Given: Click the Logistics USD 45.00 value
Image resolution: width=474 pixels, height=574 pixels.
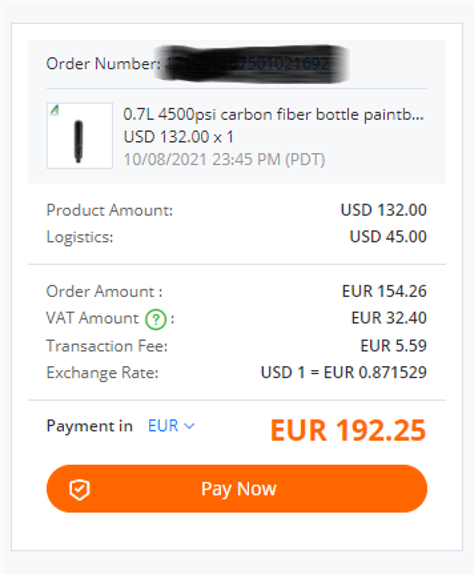Looking at the screenshot, I should click(x=388, y=236).
